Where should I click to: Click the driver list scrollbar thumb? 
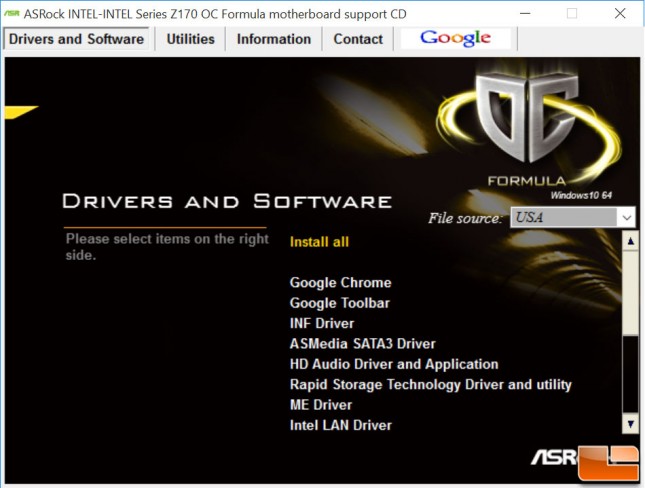pos(630,293)
